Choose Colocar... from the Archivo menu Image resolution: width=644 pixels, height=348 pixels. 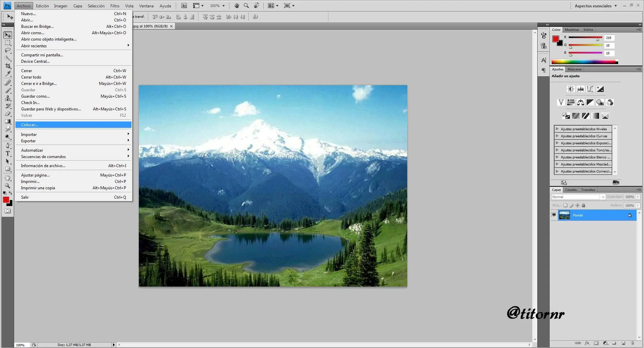point(73,125)
